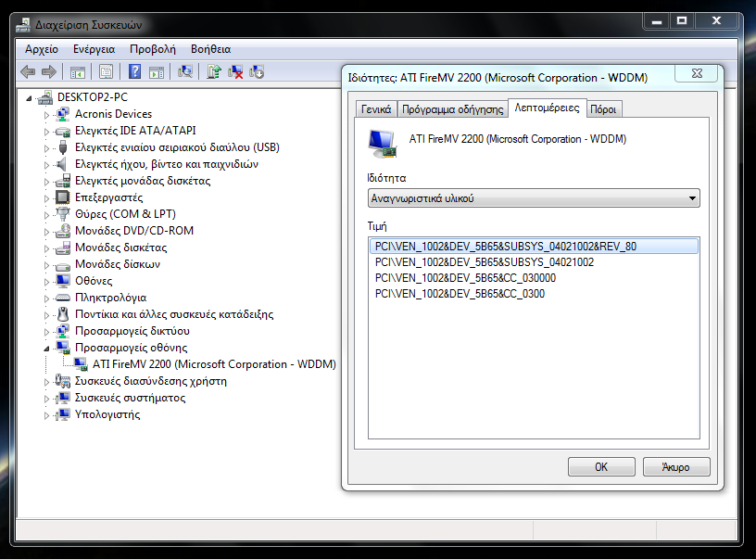Viewport: 756px width, 559px height.
Task: Select the Θύρες (COM & LPT) icon
Action: click(x=63, y=213)
